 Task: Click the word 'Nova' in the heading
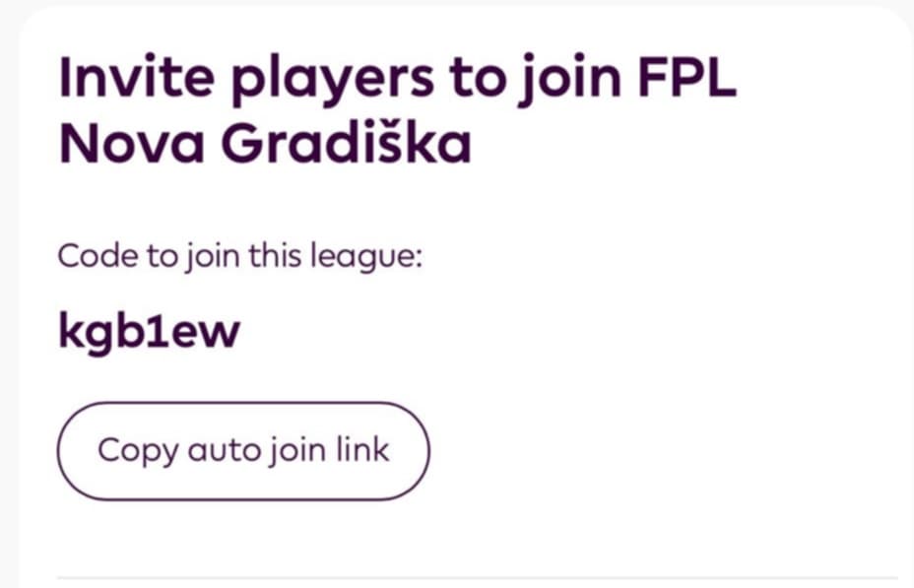click(x=132, y=143)
